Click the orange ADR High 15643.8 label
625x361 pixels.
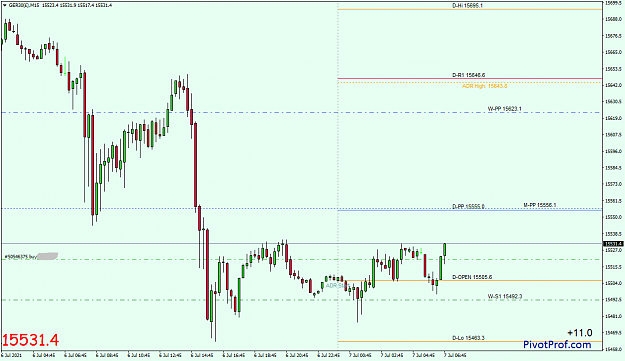pos(484,86)
